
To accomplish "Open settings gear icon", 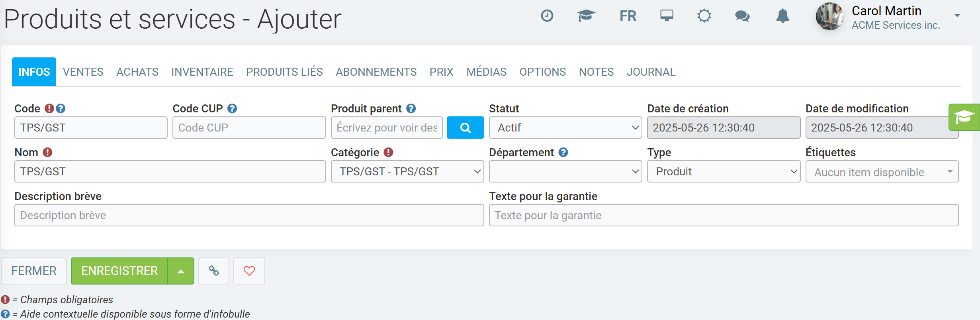I will tap(704, 16).
